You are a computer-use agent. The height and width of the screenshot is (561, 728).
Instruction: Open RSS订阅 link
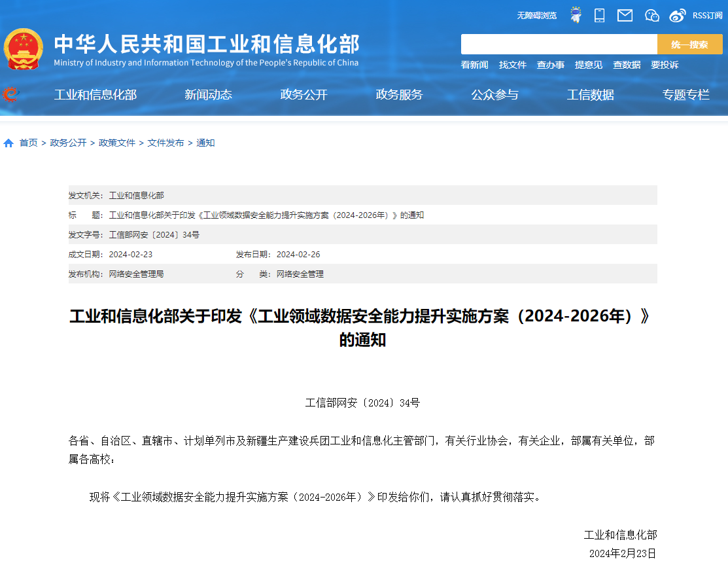707,16
